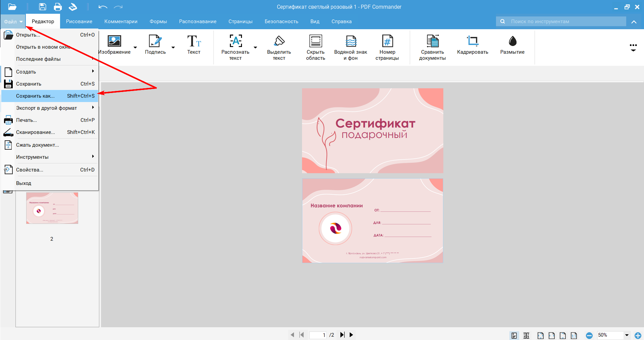
Task: Go to the last page button
Action: pos(342,335)
